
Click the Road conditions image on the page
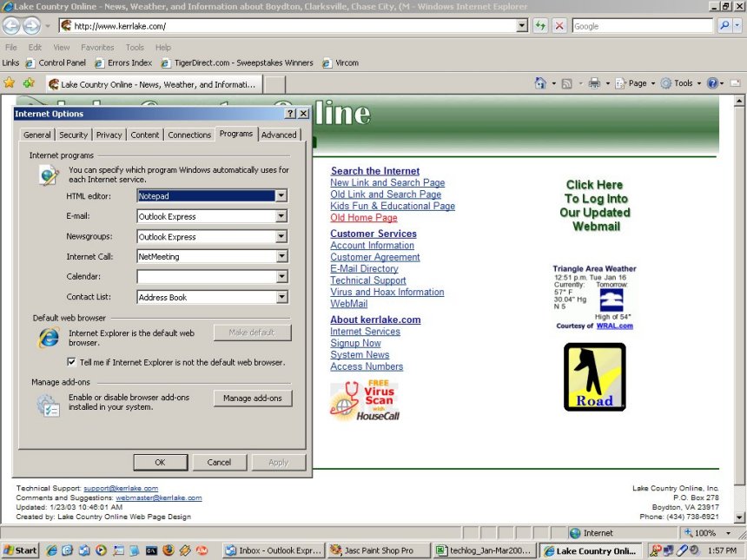pyautogui.click(x=594, y=377)
